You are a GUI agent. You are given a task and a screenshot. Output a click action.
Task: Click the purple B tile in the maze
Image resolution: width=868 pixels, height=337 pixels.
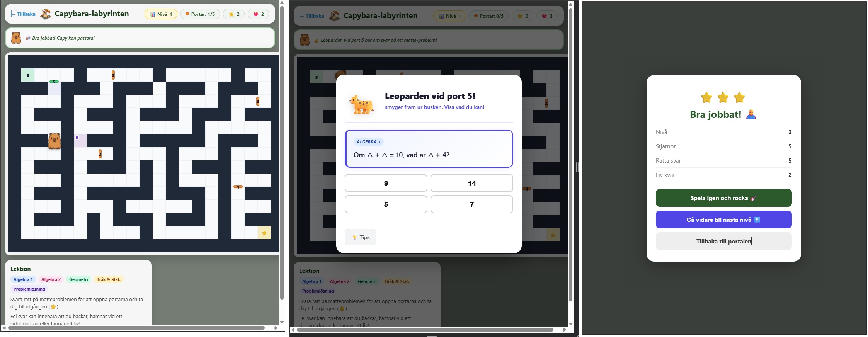point(80,141)
